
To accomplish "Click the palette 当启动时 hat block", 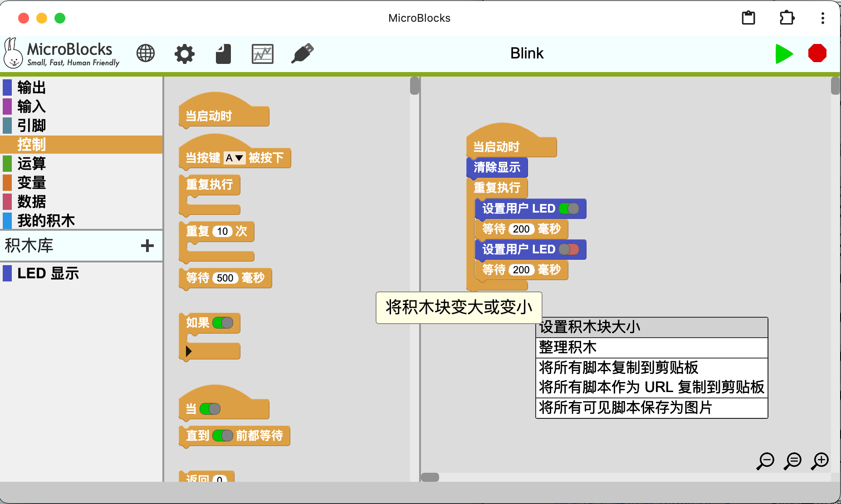I will point(224,111).
